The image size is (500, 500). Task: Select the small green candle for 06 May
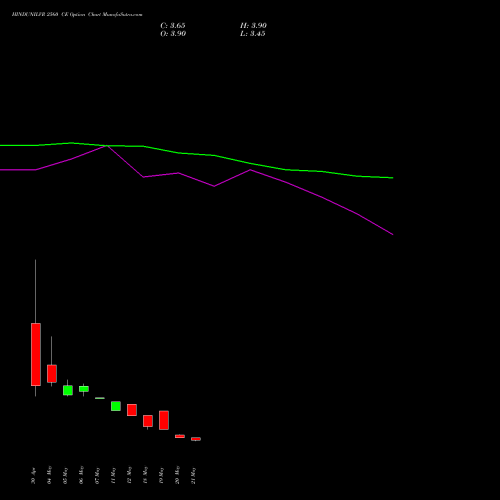84,389
